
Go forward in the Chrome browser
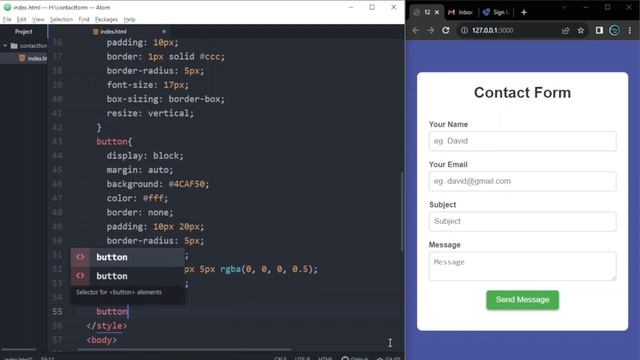(431, 30)
